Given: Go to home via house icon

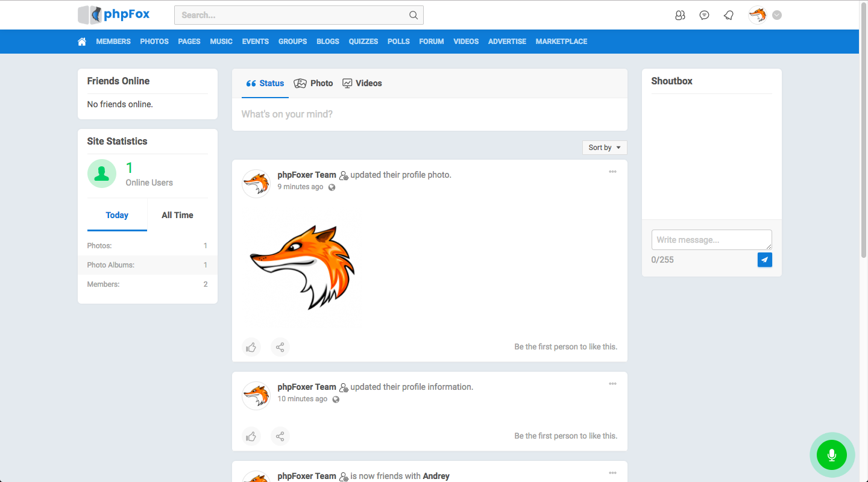Looking at the screenshot, I should click(x=82, y=42).
